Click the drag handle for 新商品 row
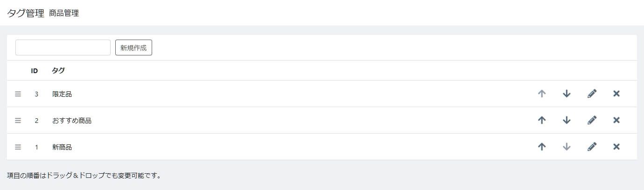 [x=18, y=147]
